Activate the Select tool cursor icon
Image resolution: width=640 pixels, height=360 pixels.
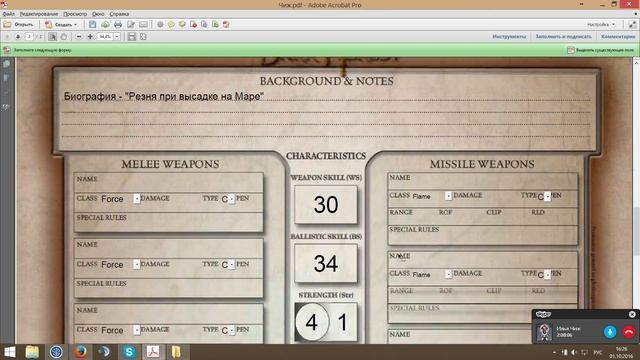pyautogui.click(x=53, y=37)
